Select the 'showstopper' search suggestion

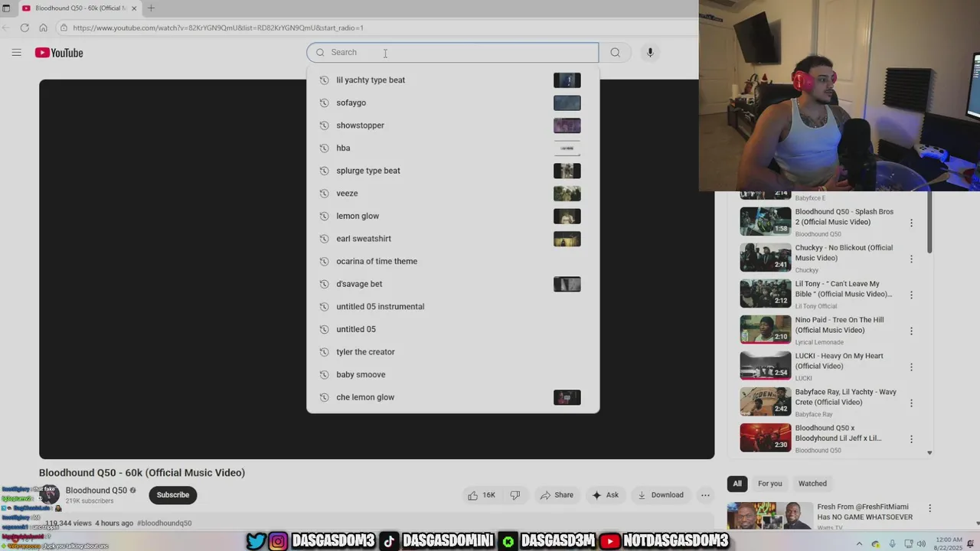click(x=452, y=126)
